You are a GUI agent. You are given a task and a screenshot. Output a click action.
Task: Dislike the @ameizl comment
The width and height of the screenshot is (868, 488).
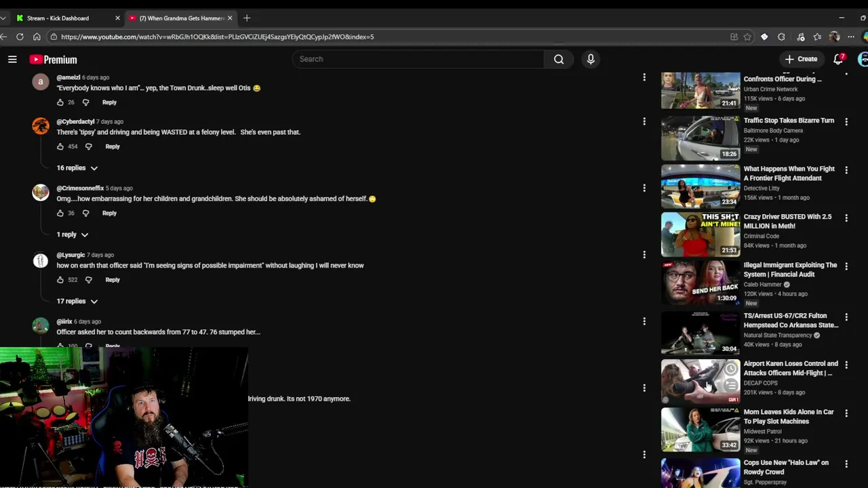(85, 102)
